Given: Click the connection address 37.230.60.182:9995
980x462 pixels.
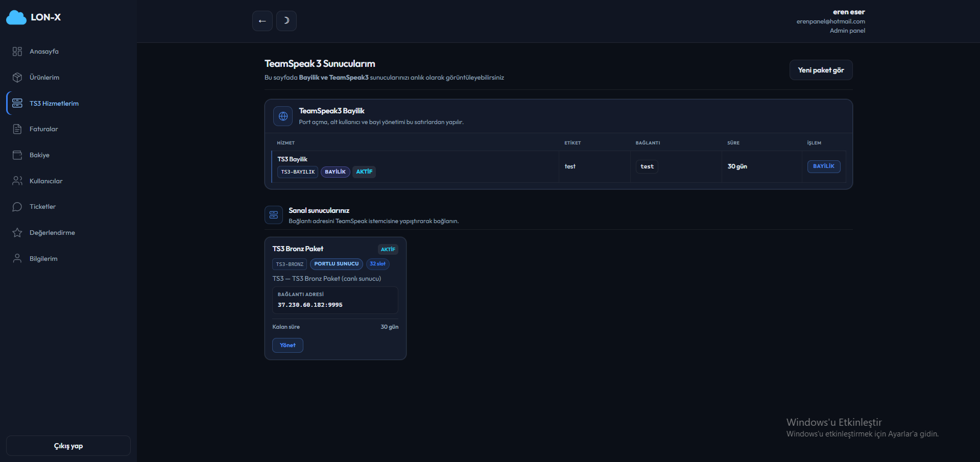Looking at the screenshot, I should (310, 305).
